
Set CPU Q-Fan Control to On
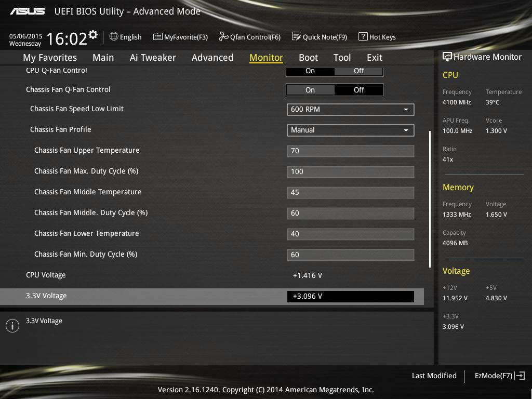[x=310, y=71]
